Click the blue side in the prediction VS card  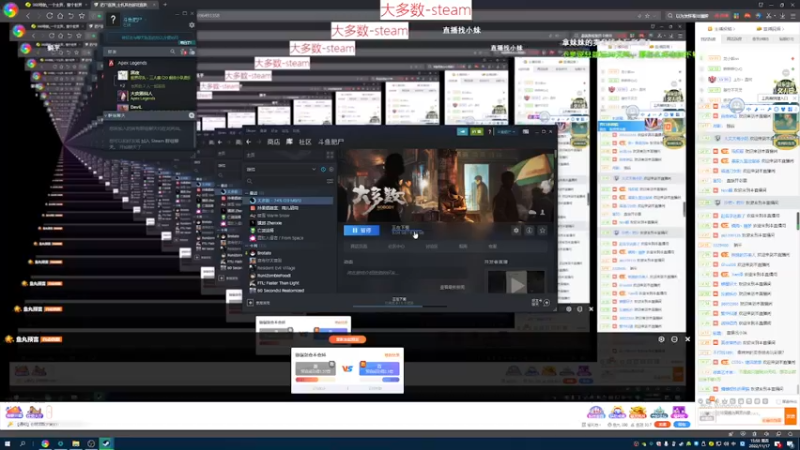point(379,369)
